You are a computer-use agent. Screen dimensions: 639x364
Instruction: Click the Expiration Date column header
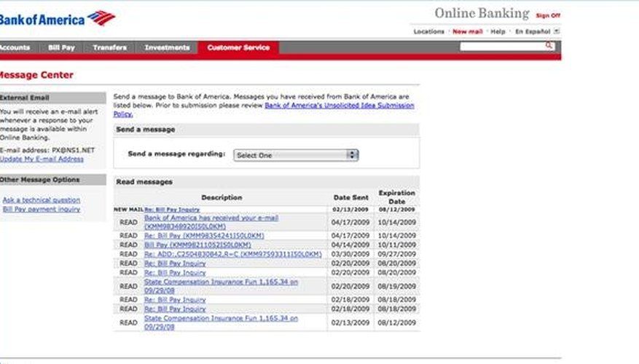pos(396,197)
